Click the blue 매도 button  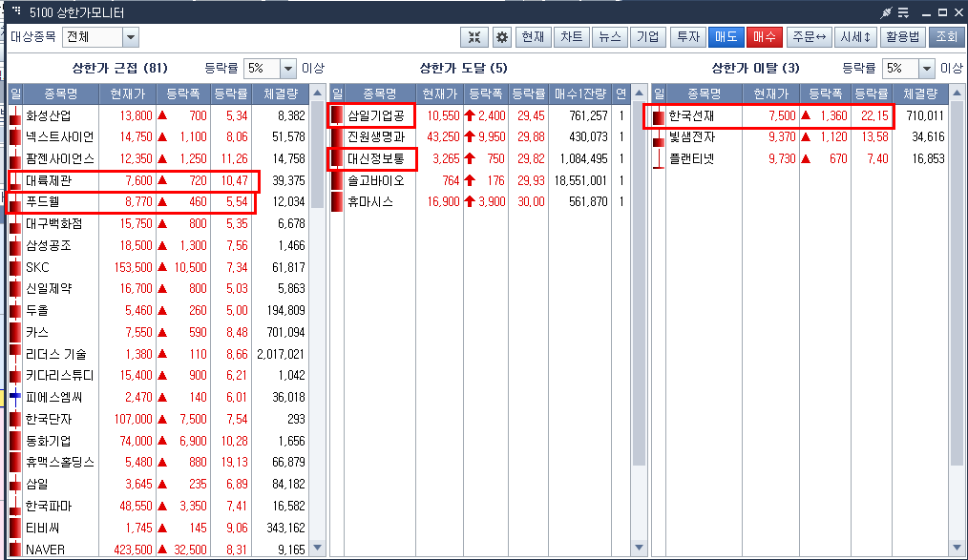tap(726, 37)
